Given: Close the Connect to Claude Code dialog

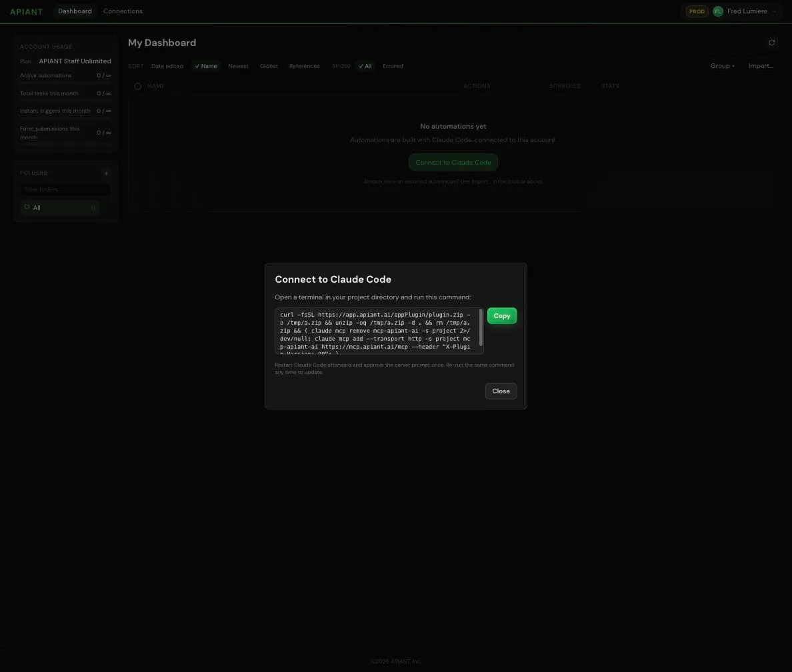Looking at the screenshot, I should tap(501, 391).
